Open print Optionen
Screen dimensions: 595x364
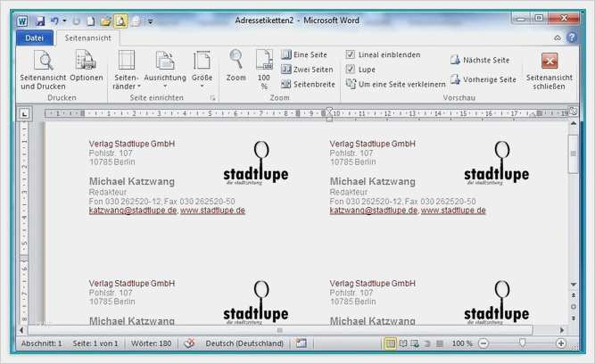[x=87, y=66]
